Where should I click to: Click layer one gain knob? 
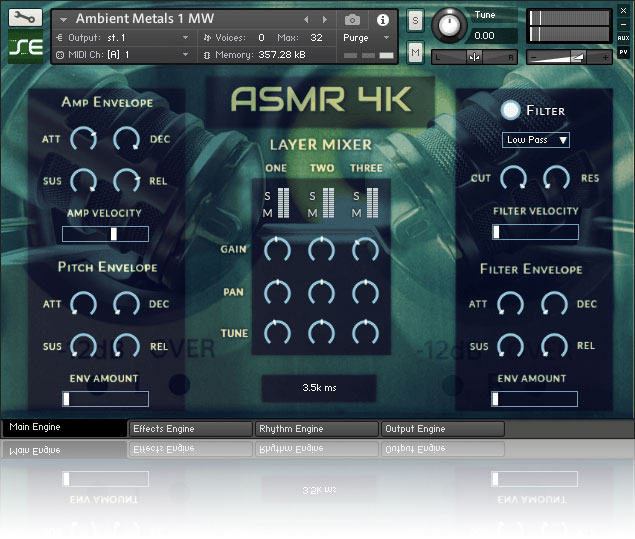[x=276, y=250]
